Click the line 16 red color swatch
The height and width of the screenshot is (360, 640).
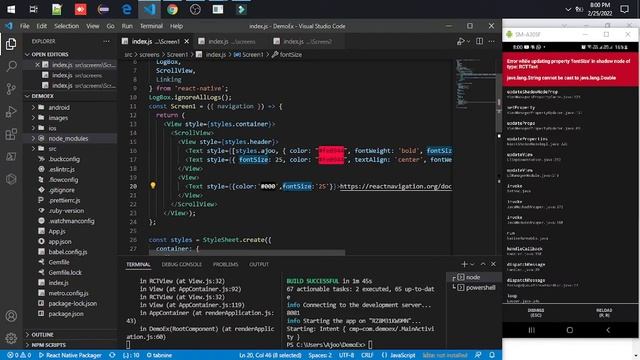click(x=331, y=151)
